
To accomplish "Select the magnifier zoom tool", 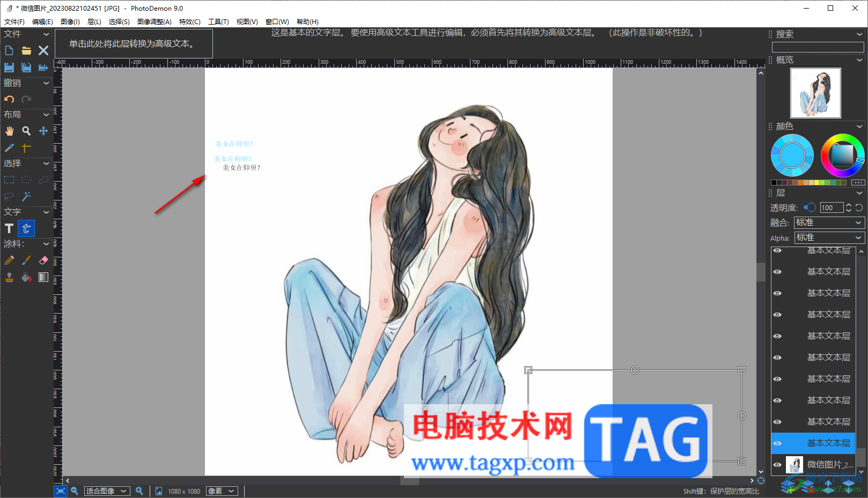I will point(26,131).
